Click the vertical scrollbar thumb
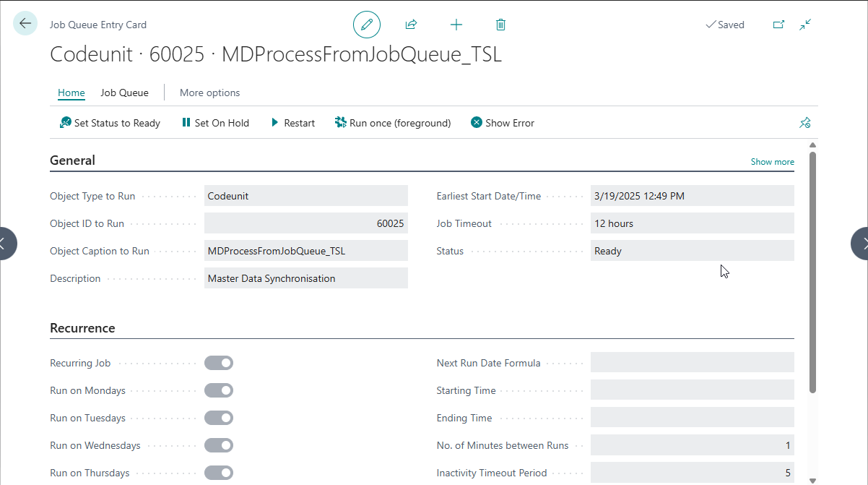The height and width of the screenshot is (485, 868). tap(812, 272)
